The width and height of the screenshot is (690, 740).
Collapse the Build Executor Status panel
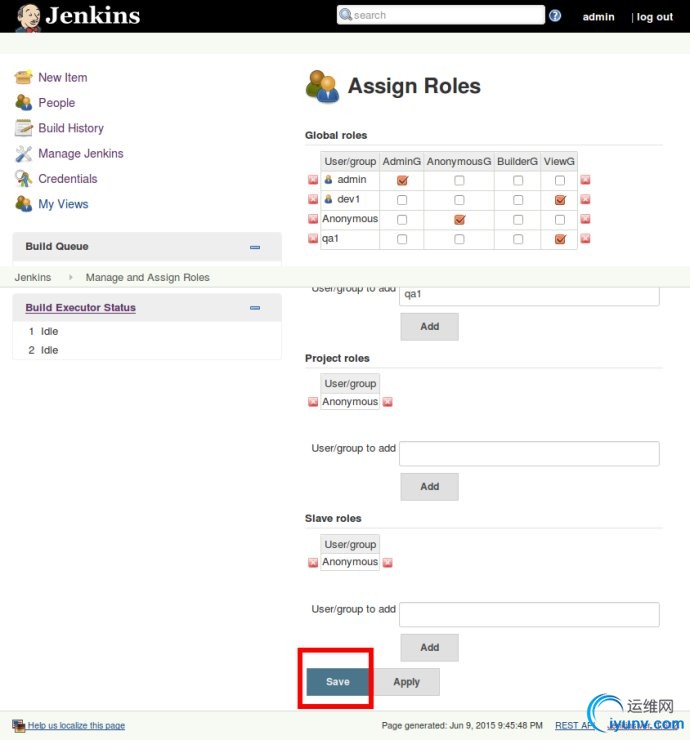(x=255, y=308)
